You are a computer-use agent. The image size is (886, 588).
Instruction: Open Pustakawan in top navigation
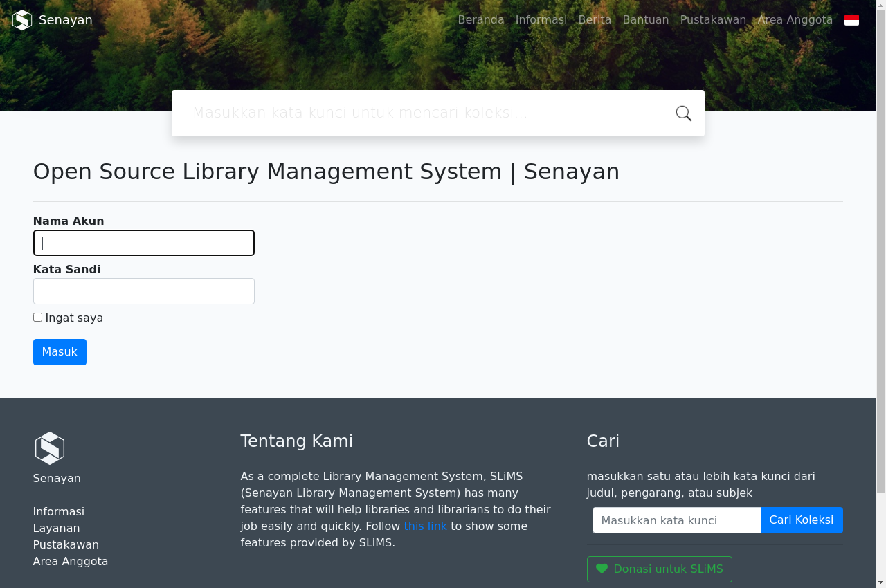pos(713,20)
